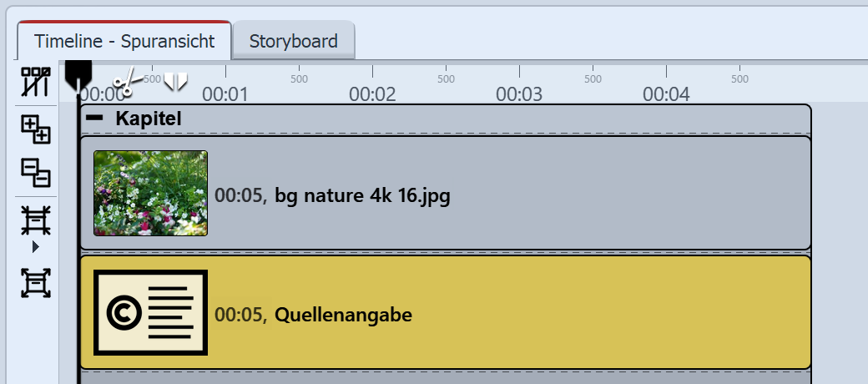Select the Timeline - Spuransicht tab
This screenshot has height=384, width=868.
[124, 41]
